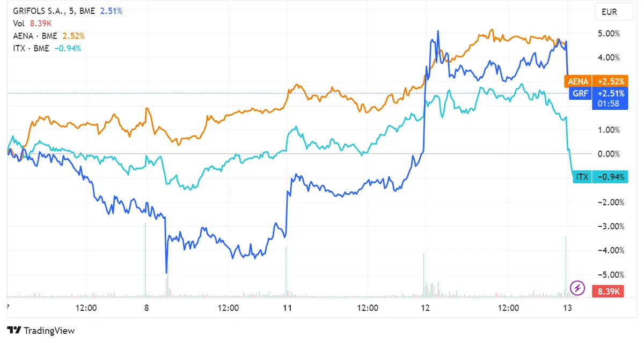
Task: Click the +2.52% value on the AENA label
Action: pyautogui.click(x=610, y=81)
